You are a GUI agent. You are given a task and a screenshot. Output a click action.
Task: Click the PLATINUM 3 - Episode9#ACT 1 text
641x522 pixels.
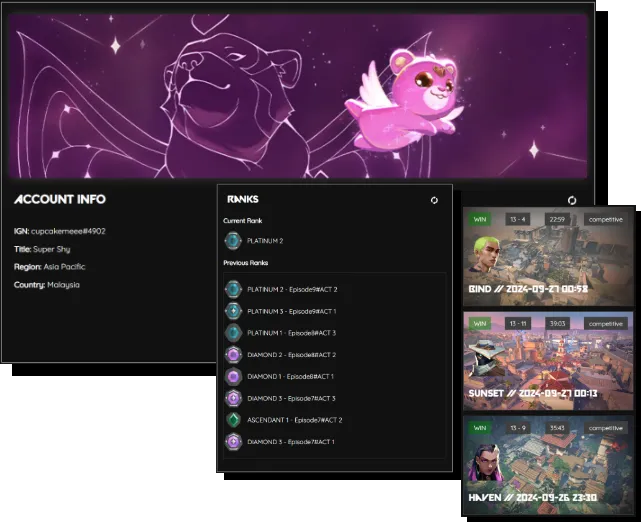292,311
